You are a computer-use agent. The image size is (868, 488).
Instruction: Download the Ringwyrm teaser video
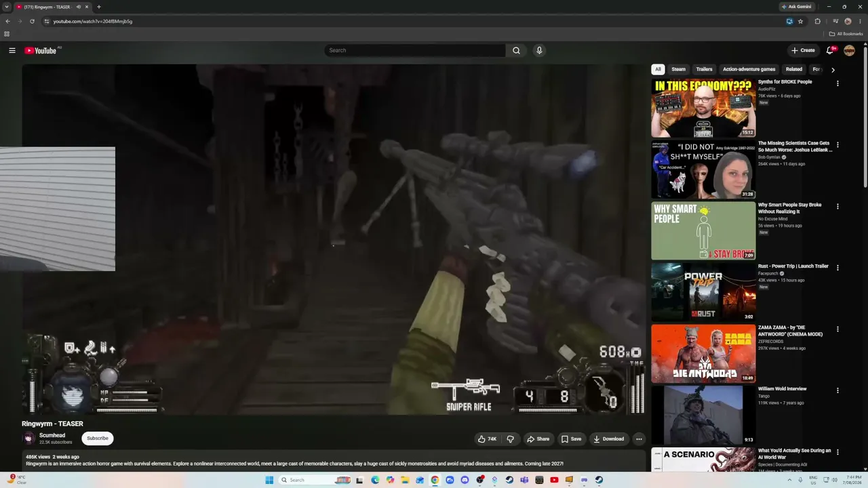pyautogui.click(x=608, y=439)
